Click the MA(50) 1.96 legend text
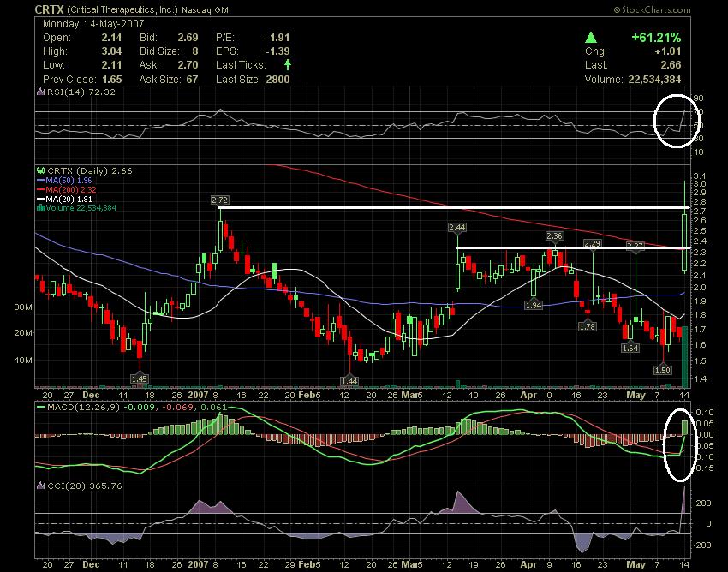 pos(69,181)
